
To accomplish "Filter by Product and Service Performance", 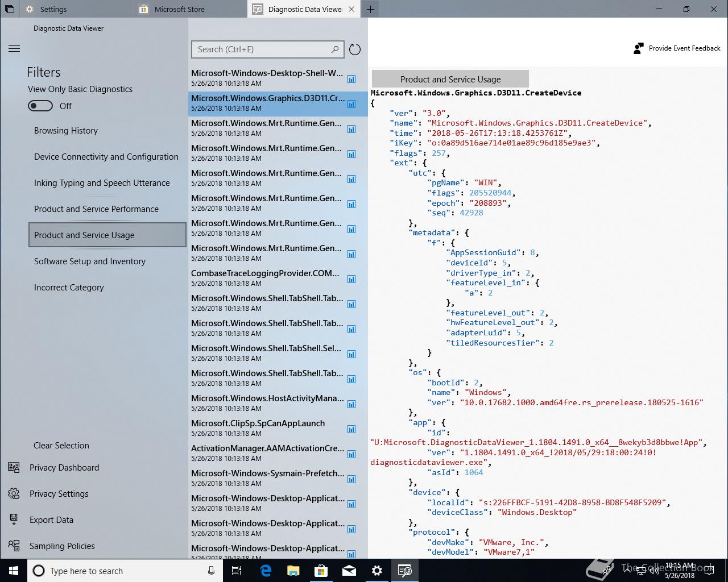I will [96, 209].
